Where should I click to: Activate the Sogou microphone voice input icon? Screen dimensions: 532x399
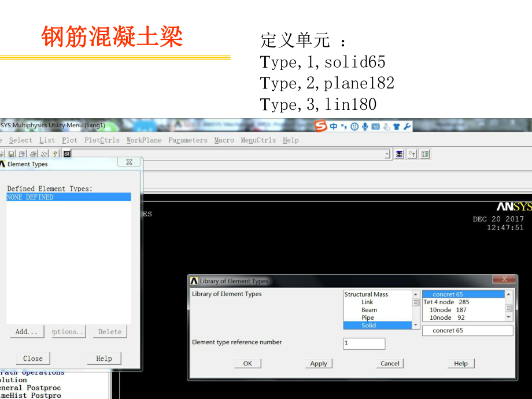365,126
